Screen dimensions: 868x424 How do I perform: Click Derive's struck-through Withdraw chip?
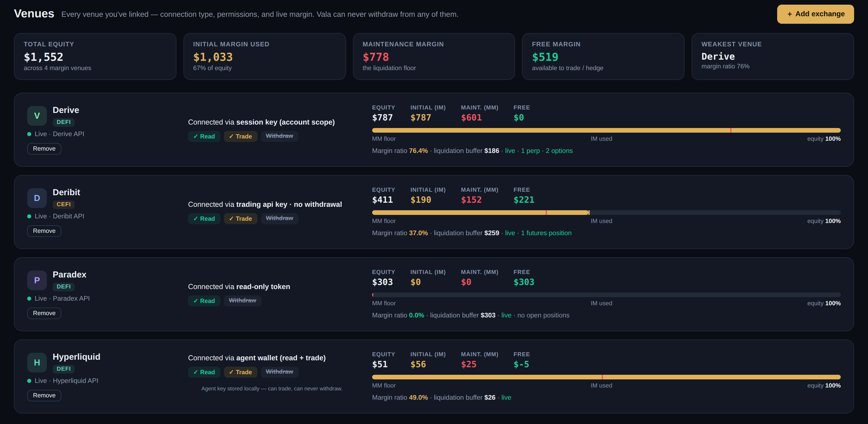[279, 136]
